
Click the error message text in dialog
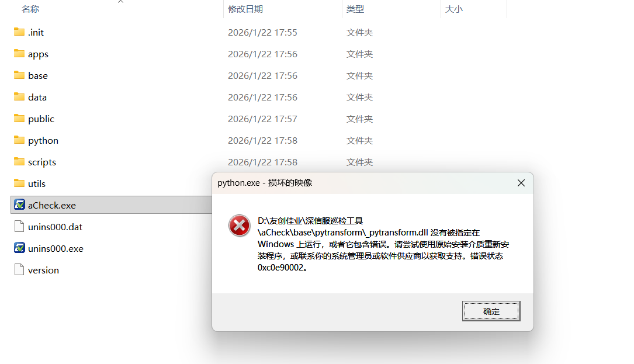[383, 244]
